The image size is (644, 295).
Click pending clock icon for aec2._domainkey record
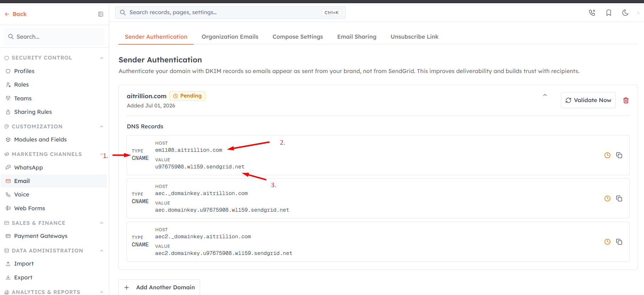[x=607, y=242]
